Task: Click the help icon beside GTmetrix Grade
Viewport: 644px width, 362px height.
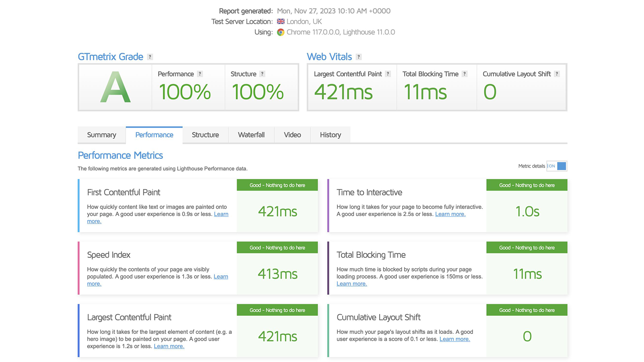Action: (150, 57)
